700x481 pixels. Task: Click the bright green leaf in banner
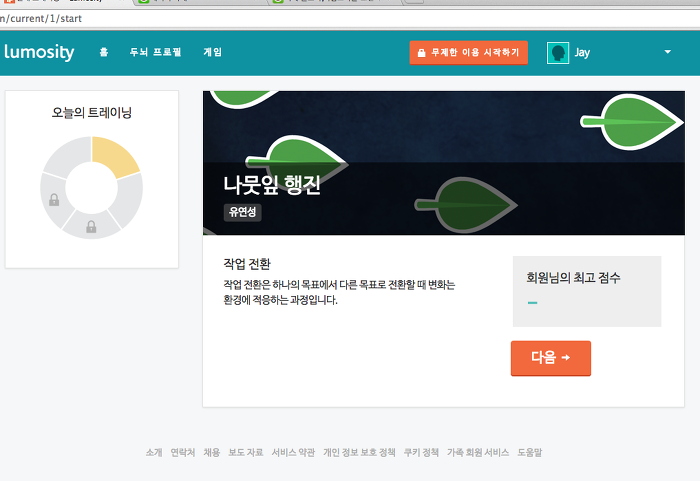pos(632,121)
